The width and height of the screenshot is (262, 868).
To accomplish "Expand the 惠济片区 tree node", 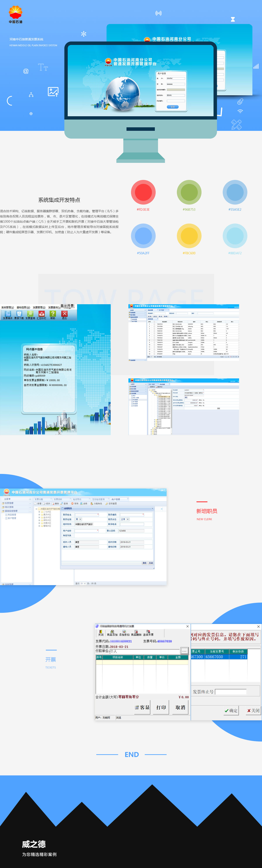I will (x=39, y=514).
